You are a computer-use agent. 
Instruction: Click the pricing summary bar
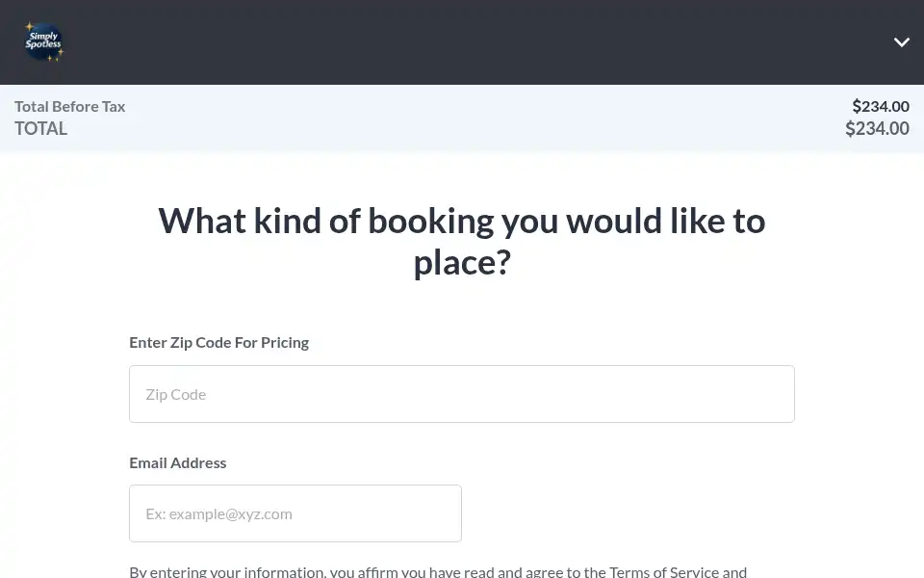[461, 118]
